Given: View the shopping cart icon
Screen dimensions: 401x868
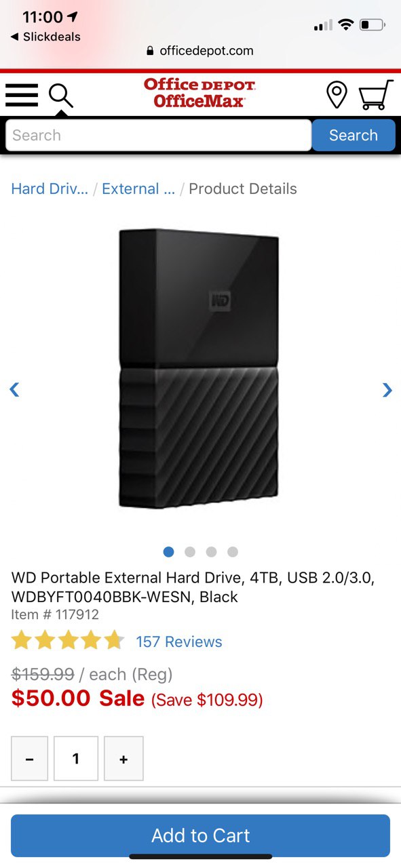Looking at the screenshot, I should [x=376, y=95].
